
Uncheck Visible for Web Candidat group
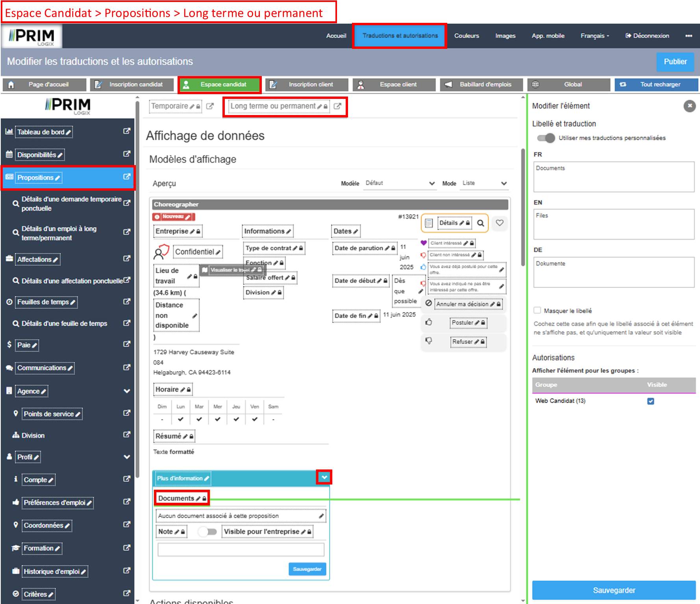pos(650,401)
